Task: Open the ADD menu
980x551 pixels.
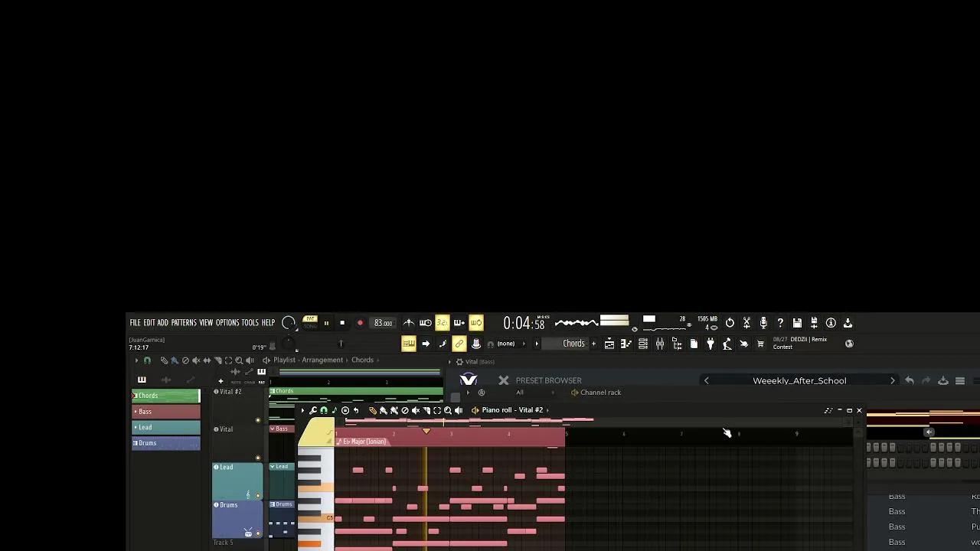Action: (x=162, y=323)
